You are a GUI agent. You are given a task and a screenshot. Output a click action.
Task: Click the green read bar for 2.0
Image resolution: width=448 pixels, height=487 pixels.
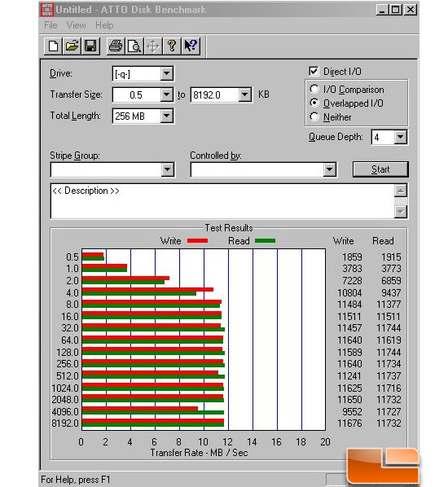[x=123, y=282]
